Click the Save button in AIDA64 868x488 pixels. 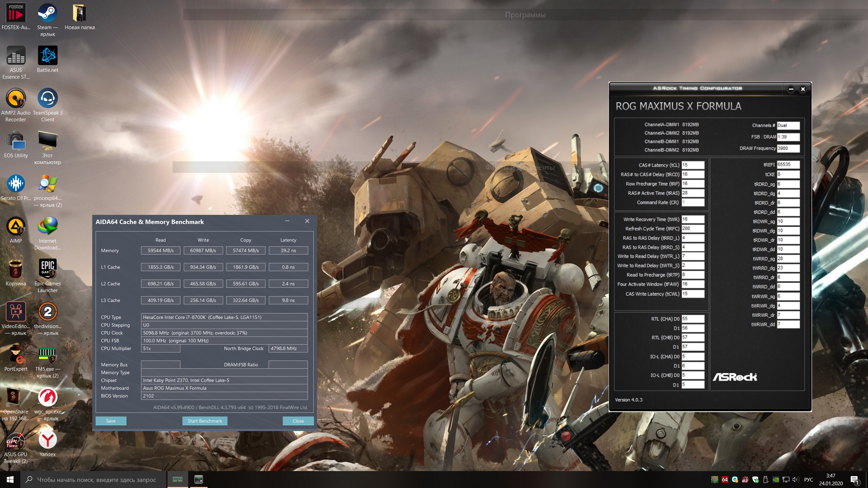point(111,421)
